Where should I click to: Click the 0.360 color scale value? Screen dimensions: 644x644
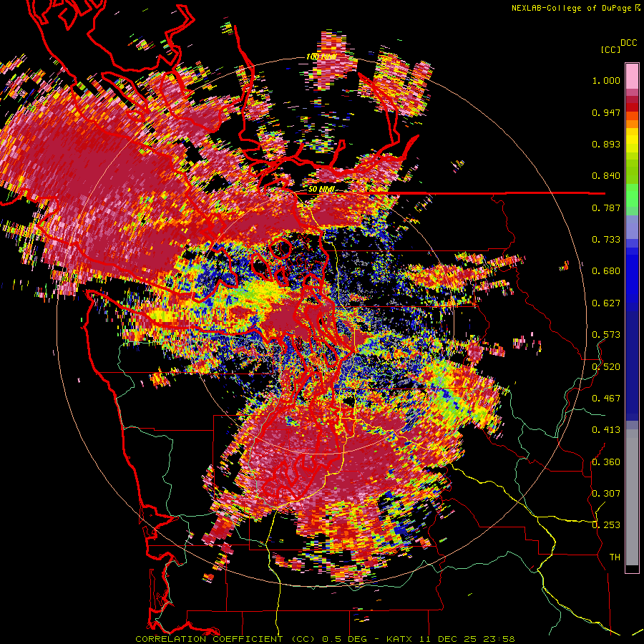tap(606, 462)
